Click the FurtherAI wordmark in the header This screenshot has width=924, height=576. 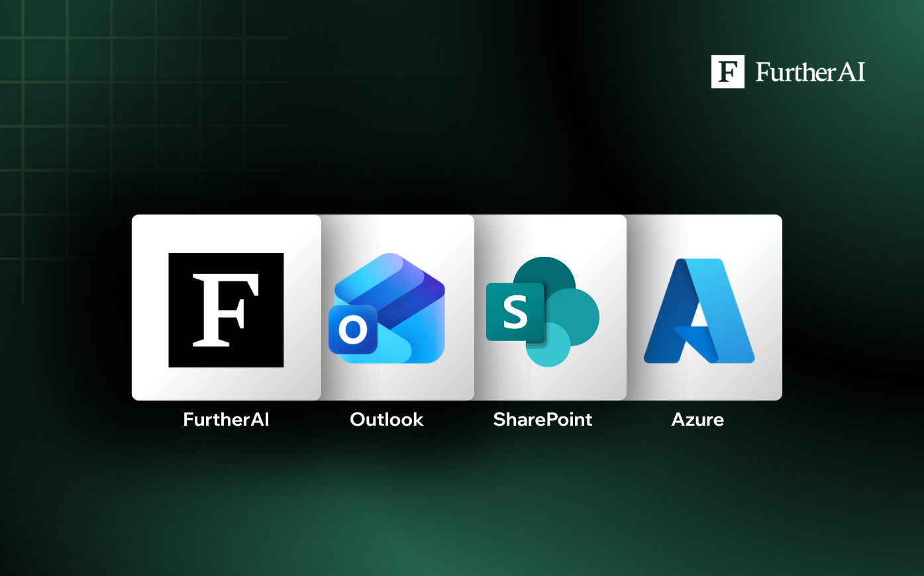(x=810, y=72)
